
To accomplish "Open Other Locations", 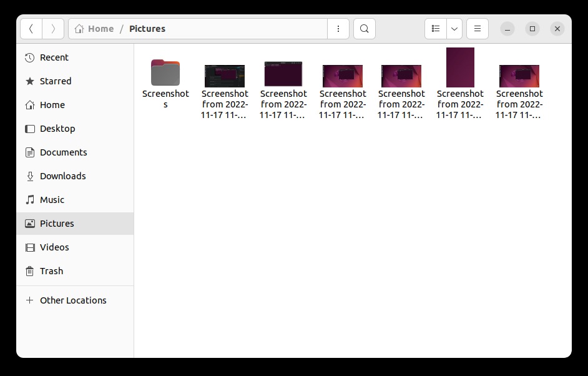I will (73, 300).
